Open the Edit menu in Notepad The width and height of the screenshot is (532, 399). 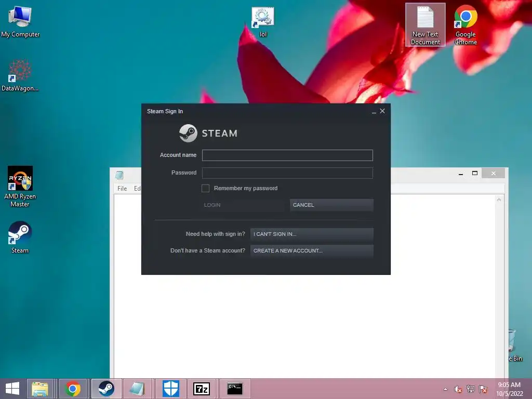click(137, 188)
